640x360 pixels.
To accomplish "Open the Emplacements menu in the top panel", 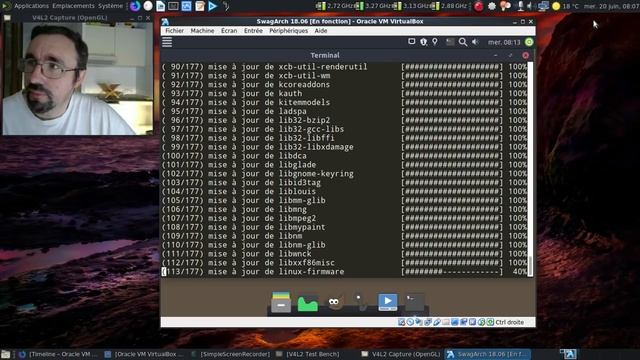I will click(x=73, y=6).
